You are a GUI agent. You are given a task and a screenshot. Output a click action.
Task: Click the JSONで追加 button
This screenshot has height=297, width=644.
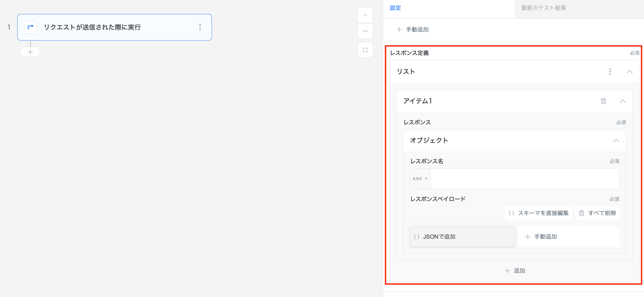click(462, 237)
